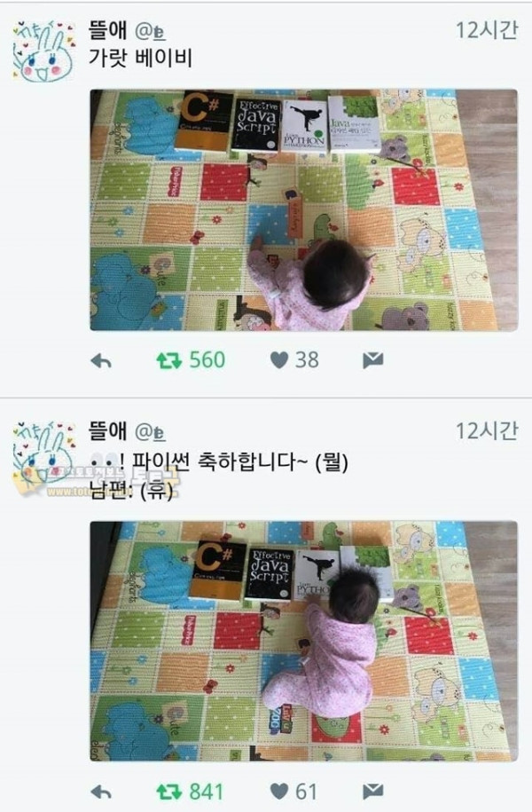532x812 pixels.
Task: Retweet the second tweet showing 841
Action: [168, 792]
